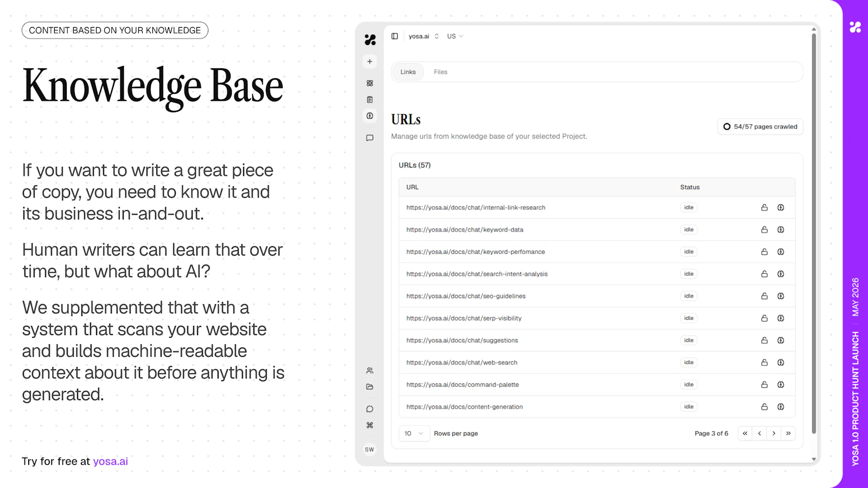Click the scroll down arrow at the scrollbar bottom
Viewport: 868px width, 488px height.
click(x=814, y=459)
